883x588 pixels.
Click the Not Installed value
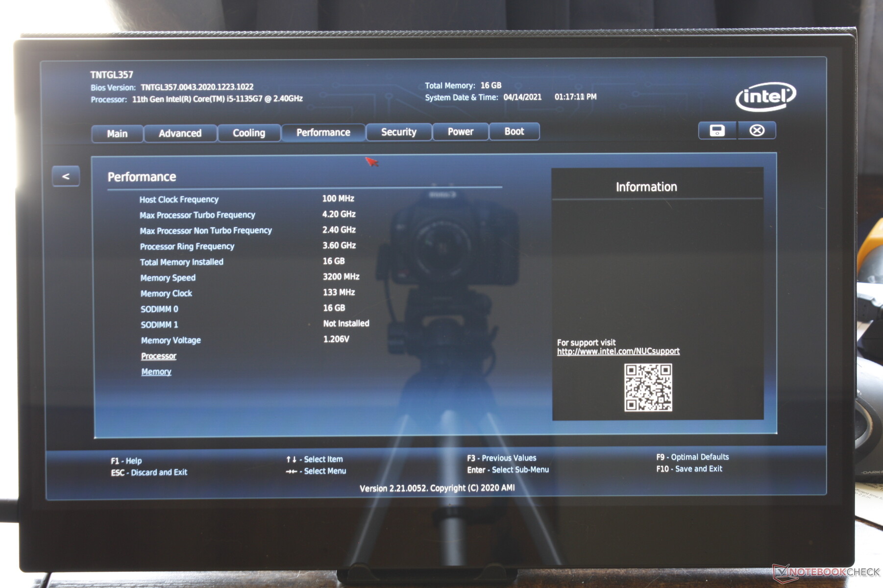pos(346,323)
